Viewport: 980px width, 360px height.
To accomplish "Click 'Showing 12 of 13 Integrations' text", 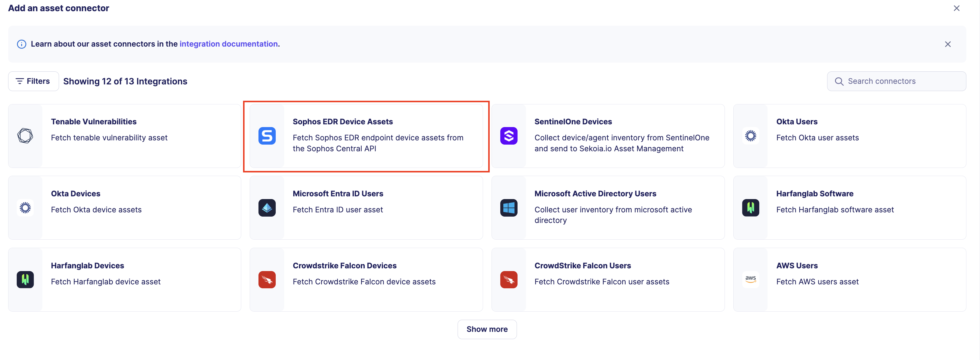I will pos(125,81).
